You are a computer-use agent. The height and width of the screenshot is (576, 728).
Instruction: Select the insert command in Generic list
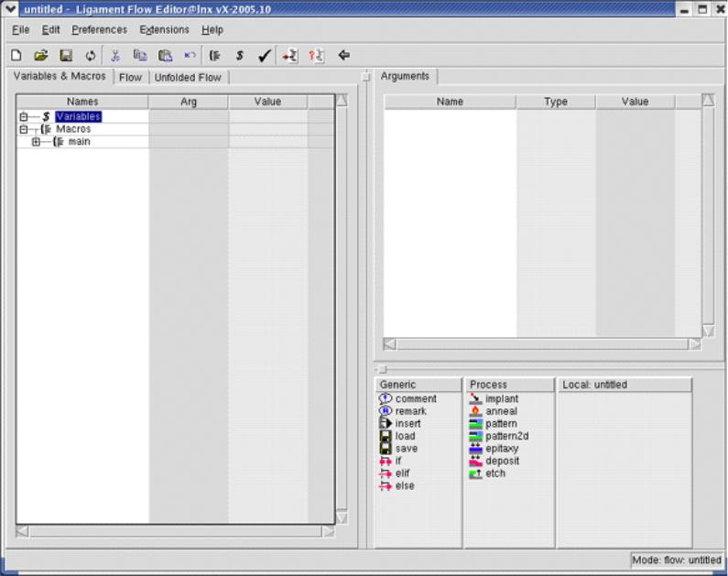400,424
